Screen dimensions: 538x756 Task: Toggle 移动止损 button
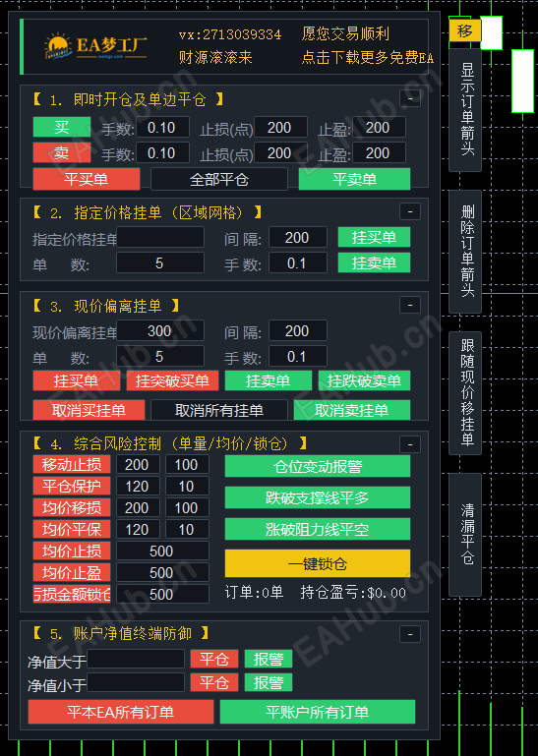pyautogui.click(x=72, y=464)
